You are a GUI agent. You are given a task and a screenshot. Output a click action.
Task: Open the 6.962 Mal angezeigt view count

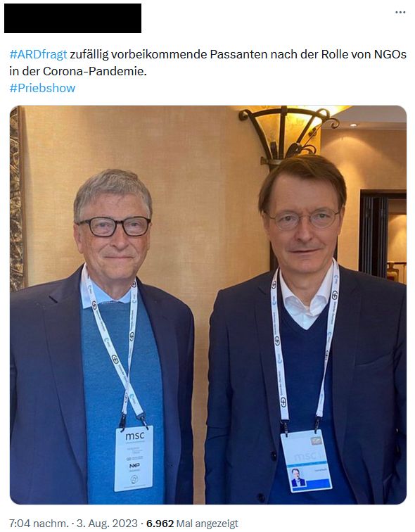pos(192,523)
